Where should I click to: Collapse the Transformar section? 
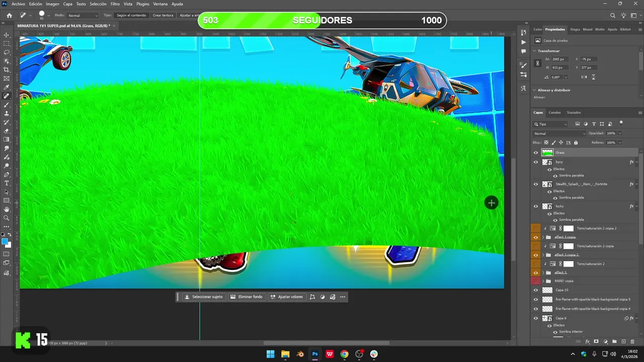pos(534,51)
